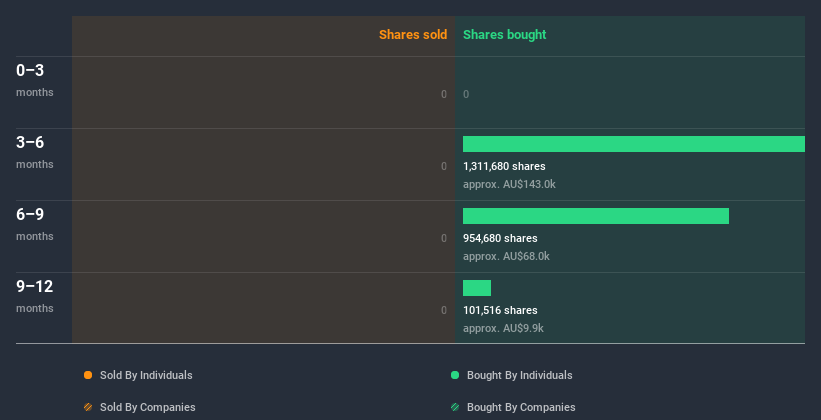The width and height of the screenshot is (821, 420).
Task: Toggle the Sold By Companies legend label
Action: [147, 407]
